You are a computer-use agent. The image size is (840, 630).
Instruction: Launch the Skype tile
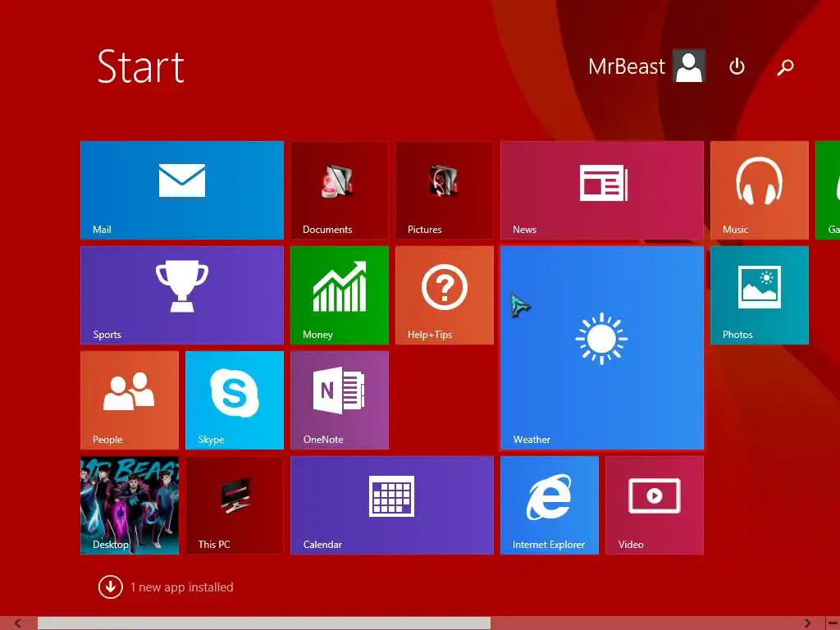tap(234, 400)
